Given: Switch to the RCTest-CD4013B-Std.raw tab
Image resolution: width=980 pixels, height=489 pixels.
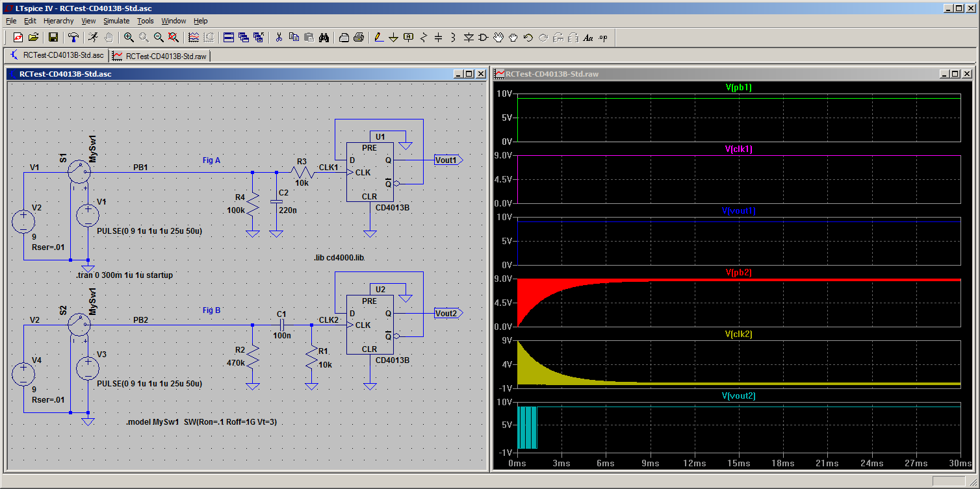Looking at the screenshot, I should pos(160,56).
